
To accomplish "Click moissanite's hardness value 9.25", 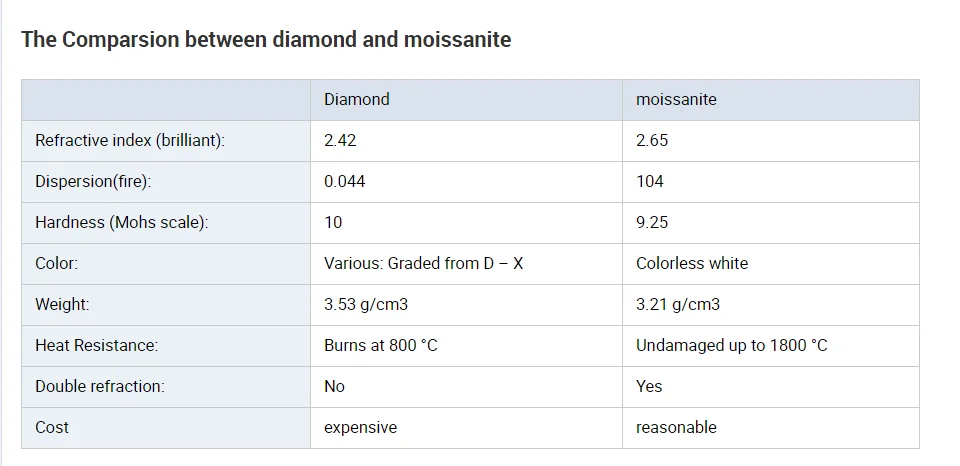I will (652, 223).
